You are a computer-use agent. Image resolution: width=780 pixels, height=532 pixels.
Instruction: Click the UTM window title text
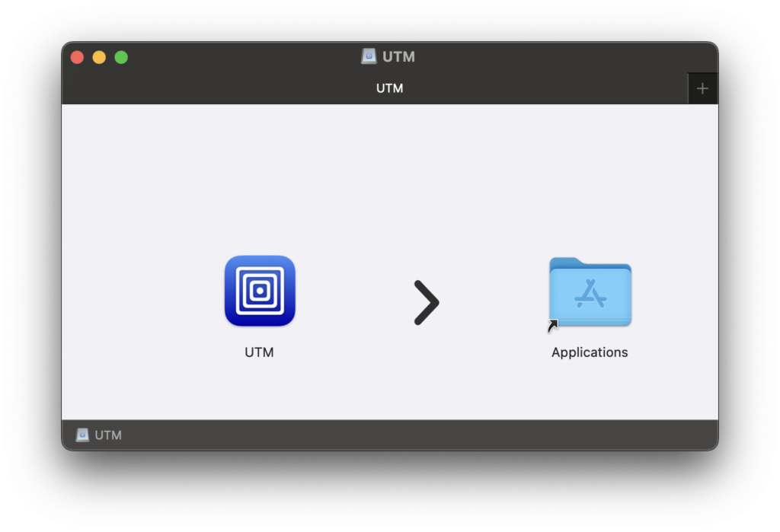pos(398,56)
